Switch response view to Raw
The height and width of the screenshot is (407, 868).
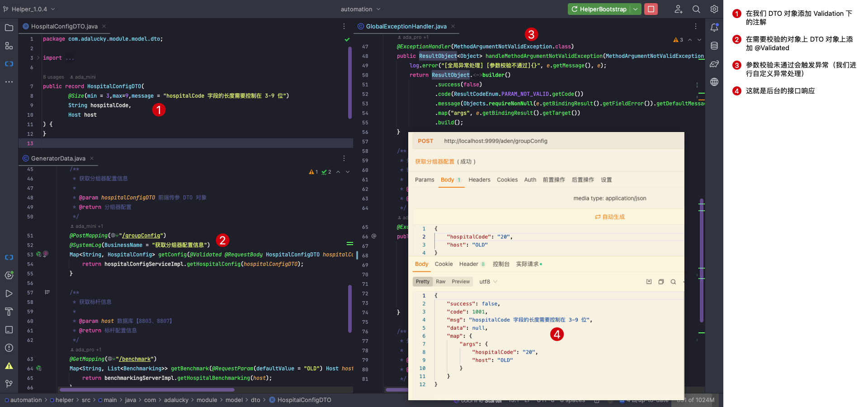coord(440,282)
